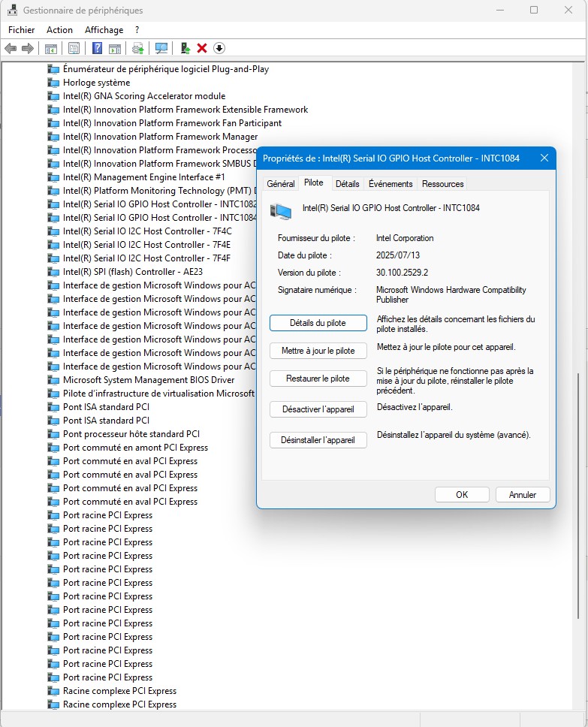Switch to the Général tab
This screenshot has height=727, width=588.
(x=281, y=184)
